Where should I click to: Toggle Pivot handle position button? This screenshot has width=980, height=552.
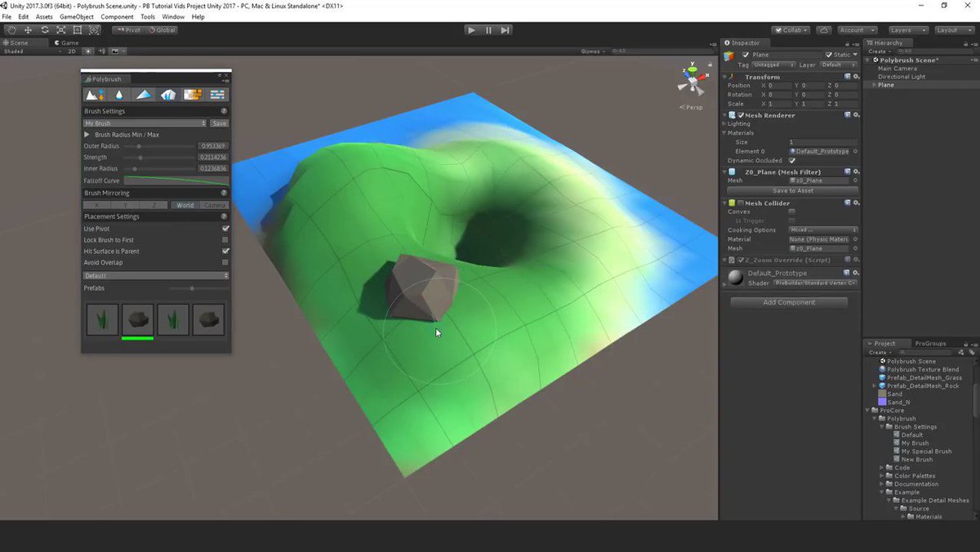pos(128,30)
